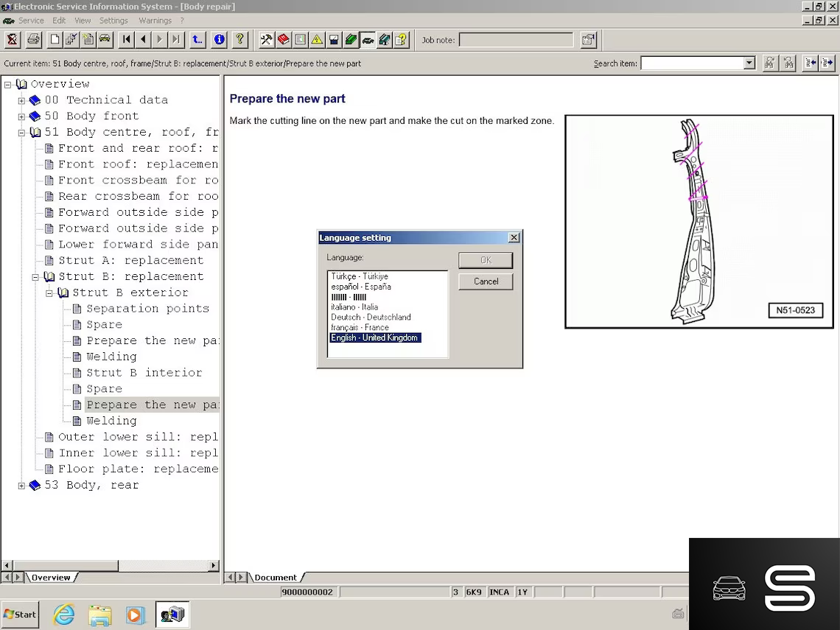The image size is (840, 630).
Task: Click the printer icon in the toolbar
Action: [x=33, y=40]
